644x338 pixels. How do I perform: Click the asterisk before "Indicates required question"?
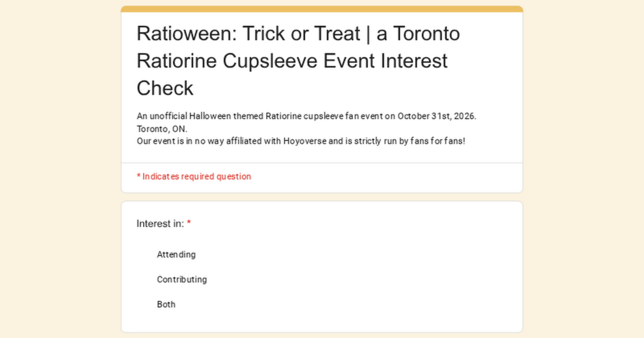[x=138, y=176]
